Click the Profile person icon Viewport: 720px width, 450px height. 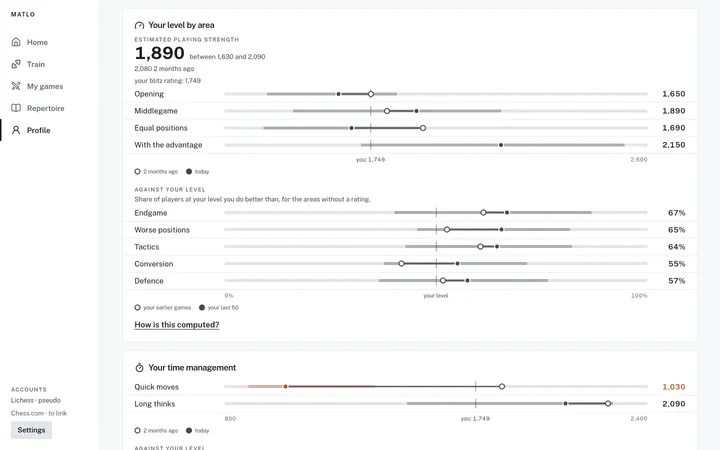[16, 130]
